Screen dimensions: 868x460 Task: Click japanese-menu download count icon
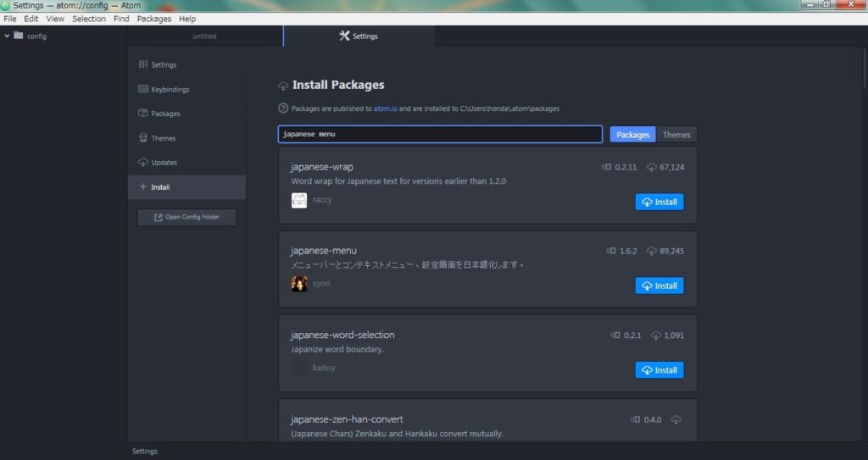[652, 252]
